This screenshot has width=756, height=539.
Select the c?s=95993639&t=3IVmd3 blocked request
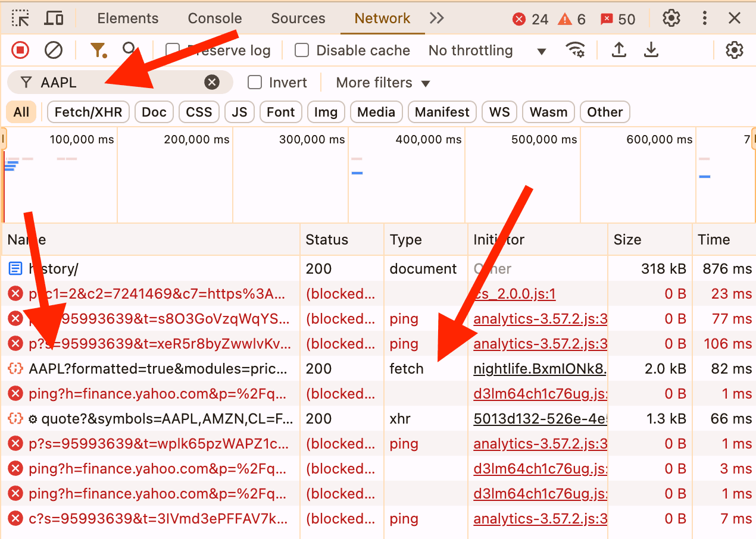(x=378, y=519)
